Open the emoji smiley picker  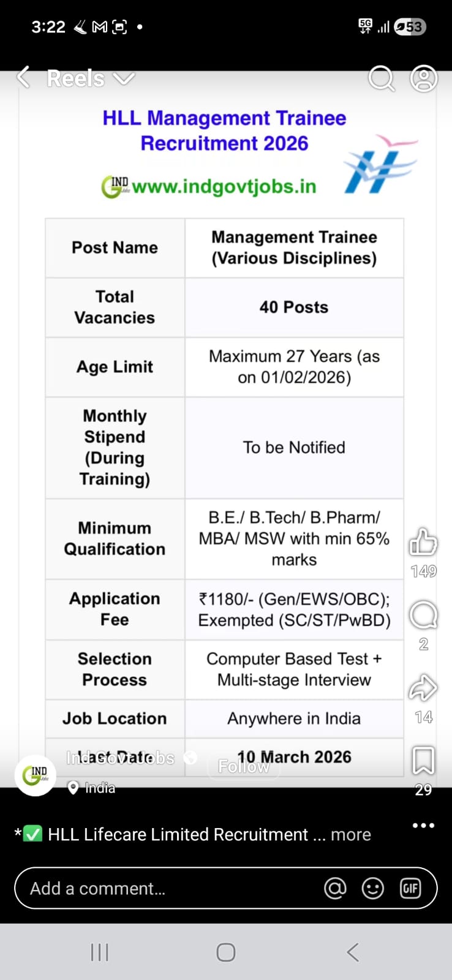pos(372,888)
